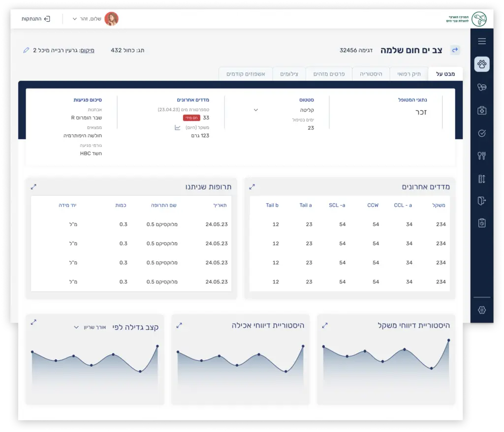The width and height of the screenshot is (504, 432).
Task: Switch to the צילומים tab
Action: [289, 74]
